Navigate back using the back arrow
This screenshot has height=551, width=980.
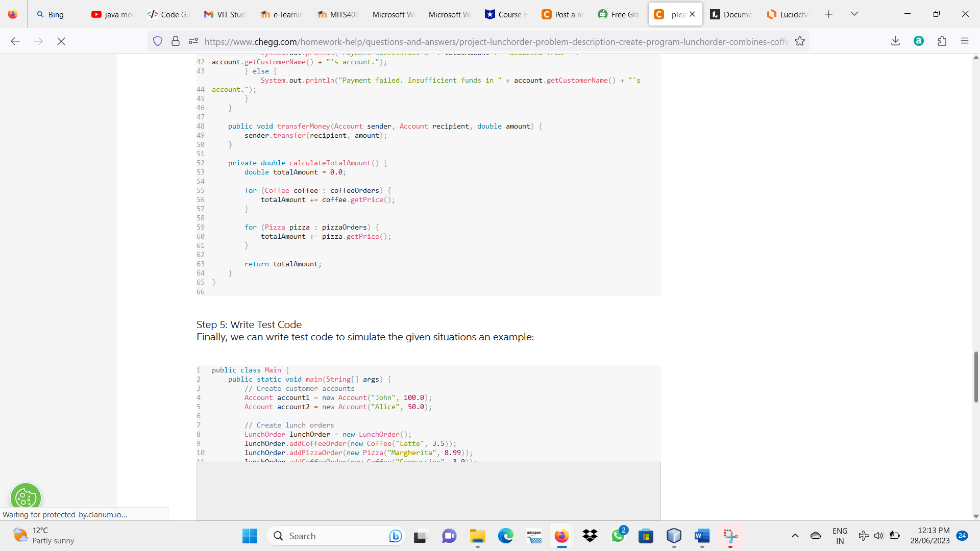point(15,41)
